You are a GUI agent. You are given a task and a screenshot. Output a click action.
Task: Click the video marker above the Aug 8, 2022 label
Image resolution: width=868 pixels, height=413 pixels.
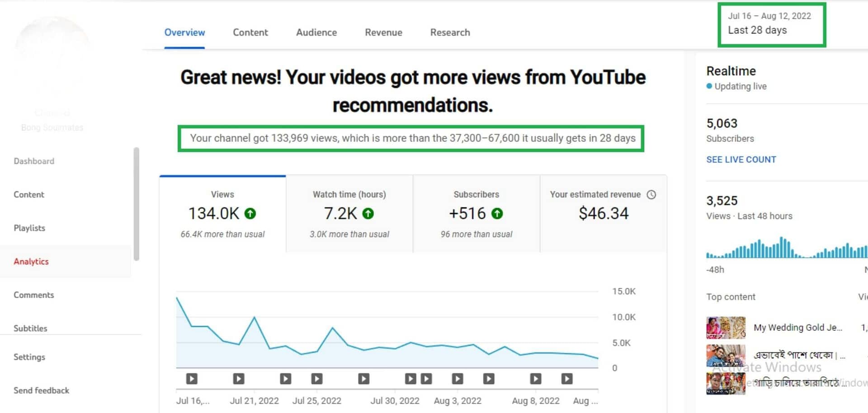point(536,379)
